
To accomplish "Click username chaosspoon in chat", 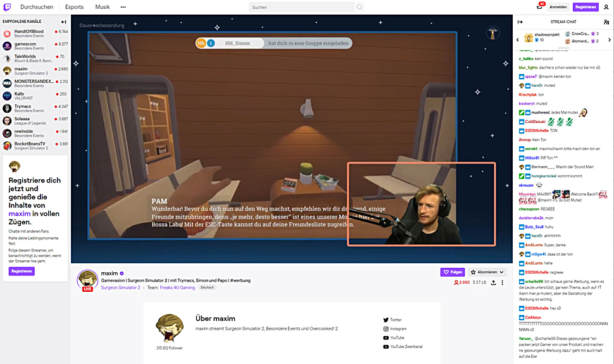I will (x=529, y=210).
